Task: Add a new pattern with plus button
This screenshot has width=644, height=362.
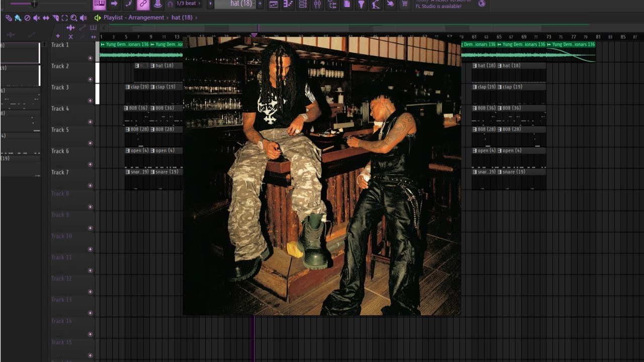Action: pos(260,4)
